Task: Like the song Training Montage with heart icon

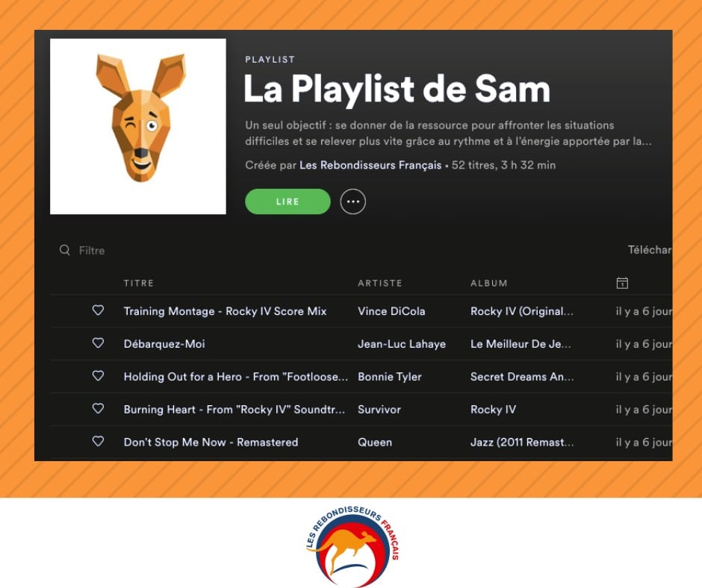Action: 98,310
